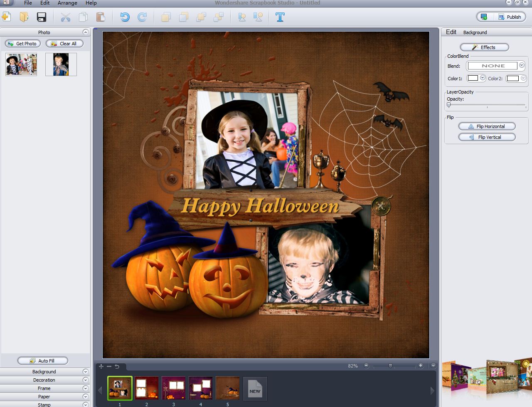Open the Color1 dropdown arrow
Image resolution: width=532 pixels, height=407 pixels.
click(x=483, y=78)
